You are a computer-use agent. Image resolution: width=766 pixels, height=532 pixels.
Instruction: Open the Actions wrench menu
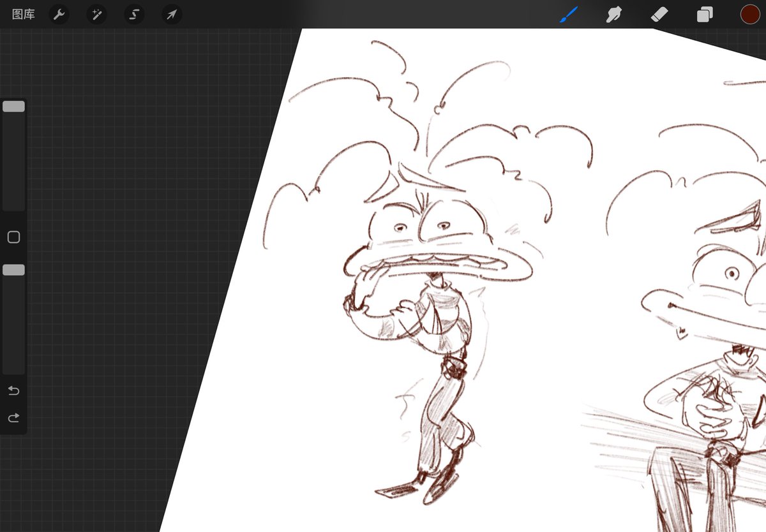point(59,14)
